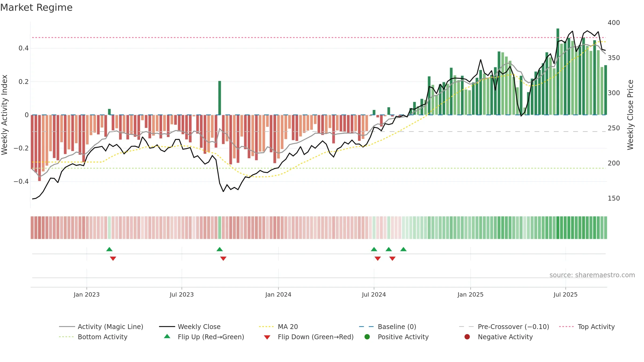Click the Weekly Activity Index axis title

5,115
